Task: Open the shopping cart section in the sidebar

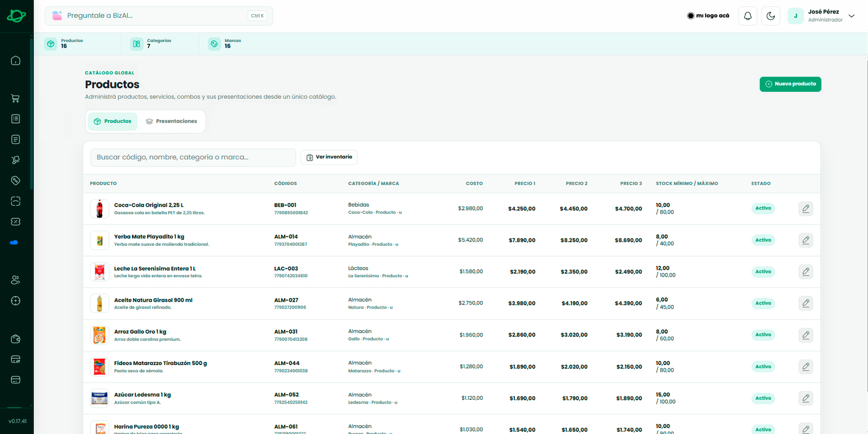Action: tap(16, 98)
